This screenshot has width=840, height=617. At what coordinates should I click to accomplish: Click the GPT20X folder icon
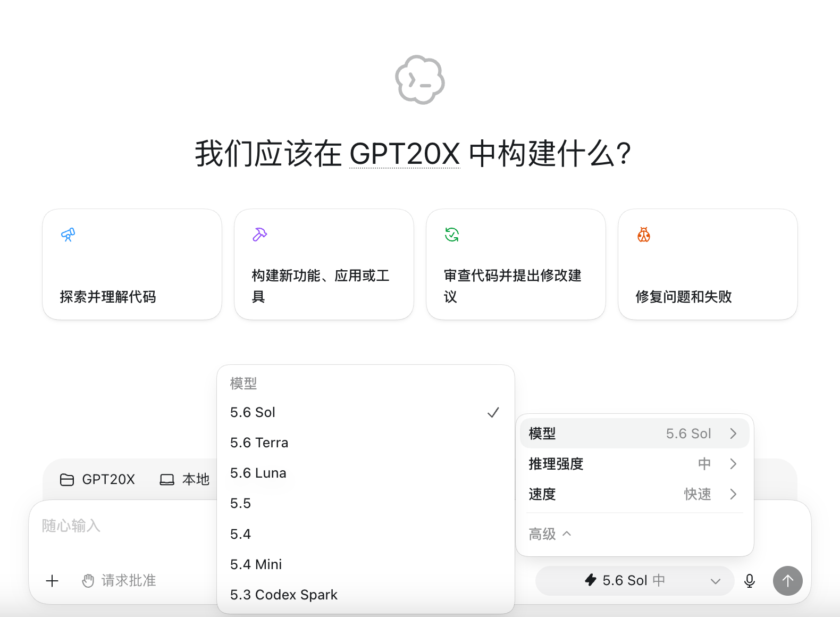pos(67,480)
